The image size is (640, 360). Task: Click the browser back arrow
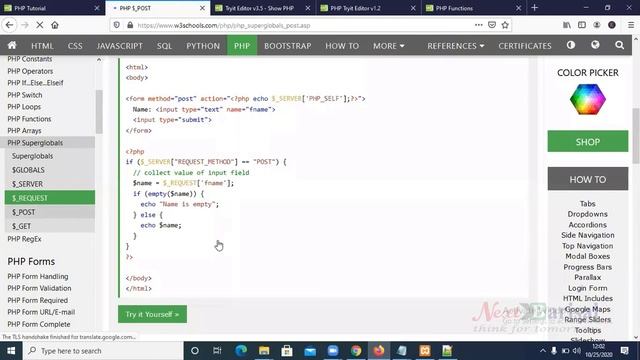click(9, 25)
